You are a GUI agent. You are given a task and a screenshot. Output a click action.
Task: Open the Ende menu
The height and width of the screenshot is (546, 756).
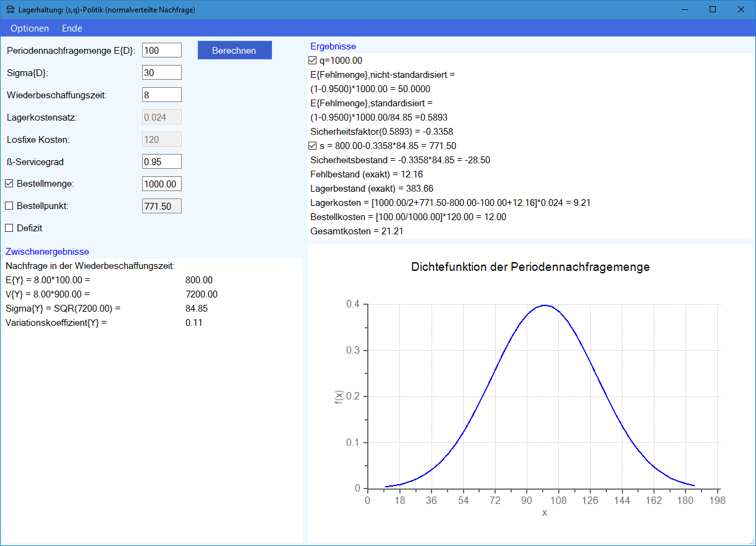[72, 28]
